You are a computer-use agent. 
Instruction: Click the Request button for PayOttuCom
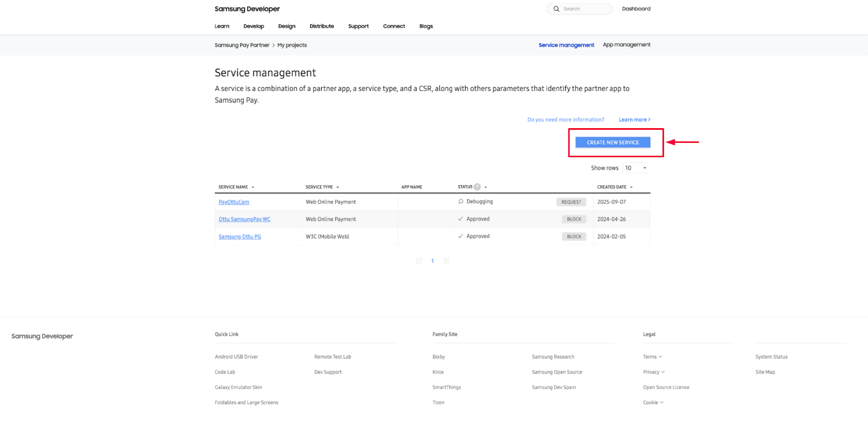tap(571, 202)
